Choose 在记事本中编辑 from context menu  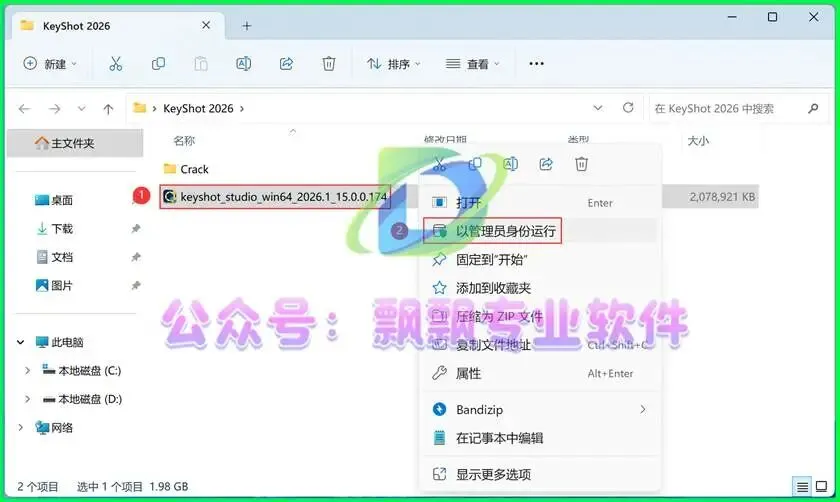[539, 438]
